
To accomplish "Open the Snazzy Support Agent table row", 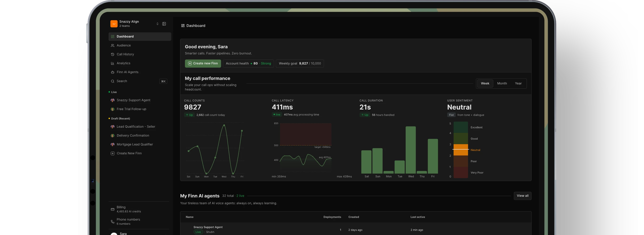I will click(356, 229).
